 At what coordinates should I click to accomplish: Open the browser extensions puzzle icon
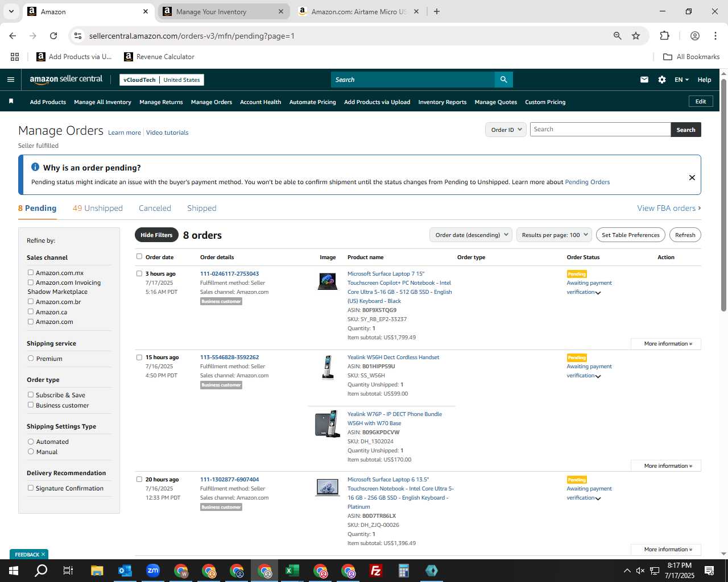coord(664,36)
